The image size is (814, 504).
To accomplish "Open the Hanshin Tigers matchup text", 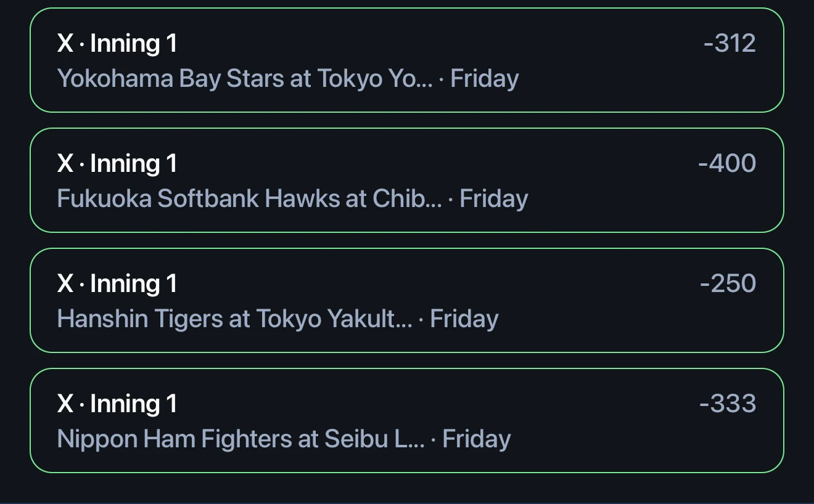I will (x=235, y=319).
